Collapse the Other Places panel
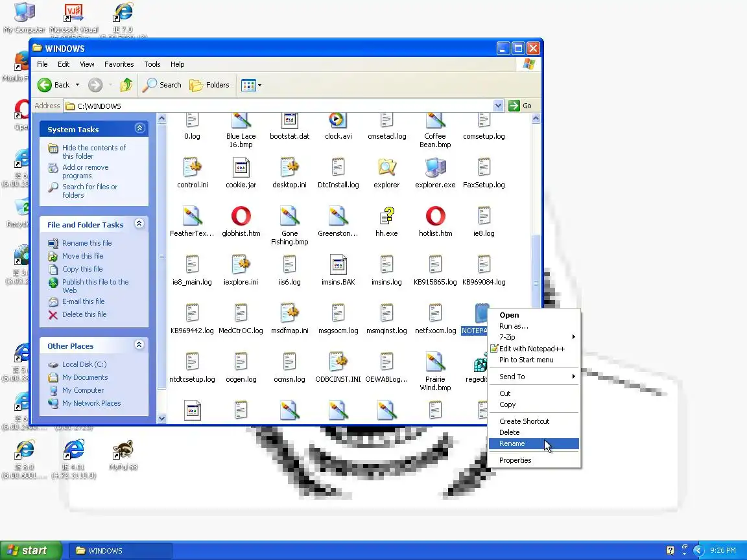This screenshot has height=560, width=747. (139, 345)
